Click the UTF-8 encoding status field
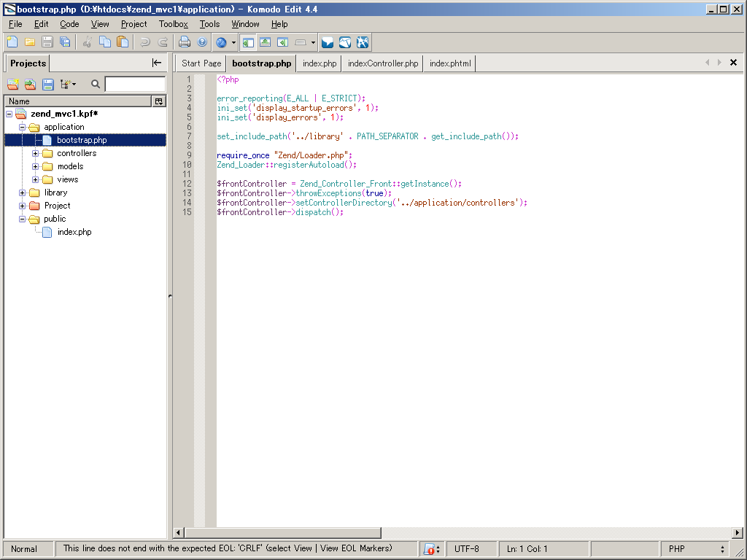The height and width of the screenshot is (560, 747). pyautogui.click(x=471, y=549)
